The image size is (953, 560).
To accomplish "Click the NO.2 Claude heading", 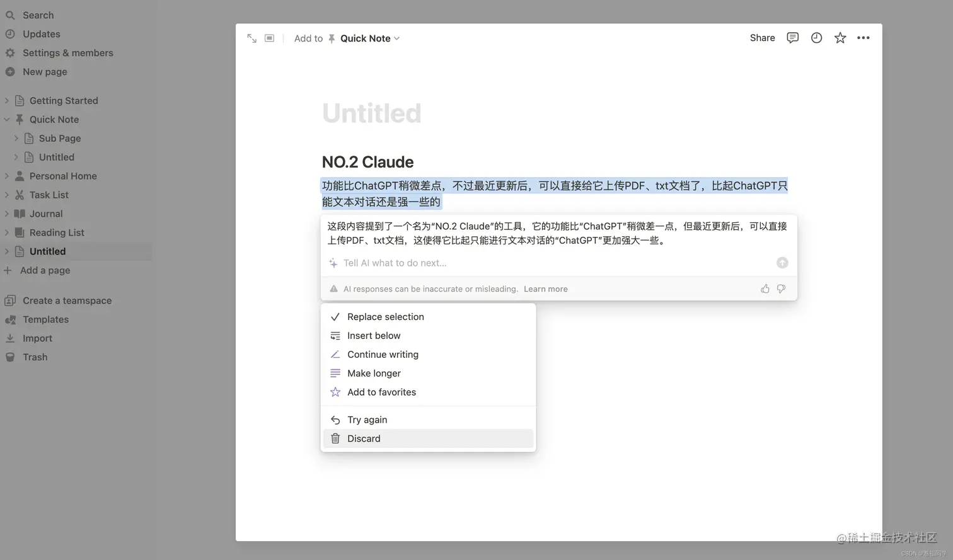I will (x=368, y=162).
